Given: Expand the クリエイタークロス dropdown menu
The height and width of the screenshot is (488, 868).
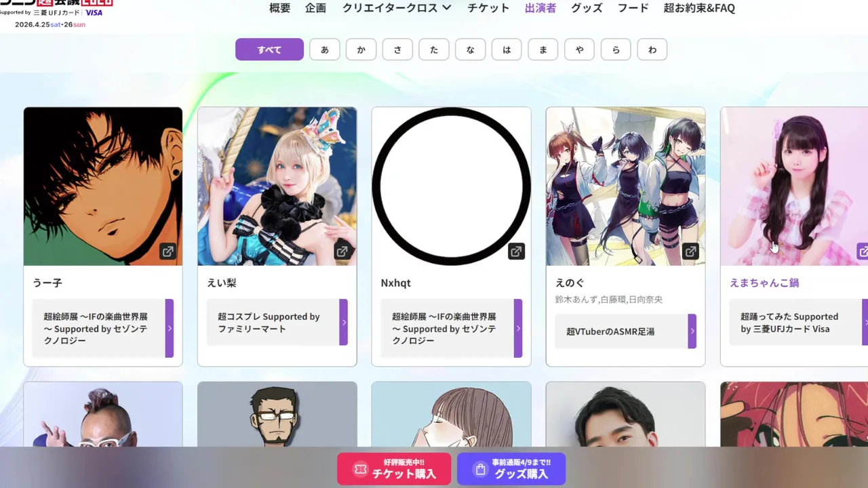Looking at the screenshot, I should click(x=397, y=7).
